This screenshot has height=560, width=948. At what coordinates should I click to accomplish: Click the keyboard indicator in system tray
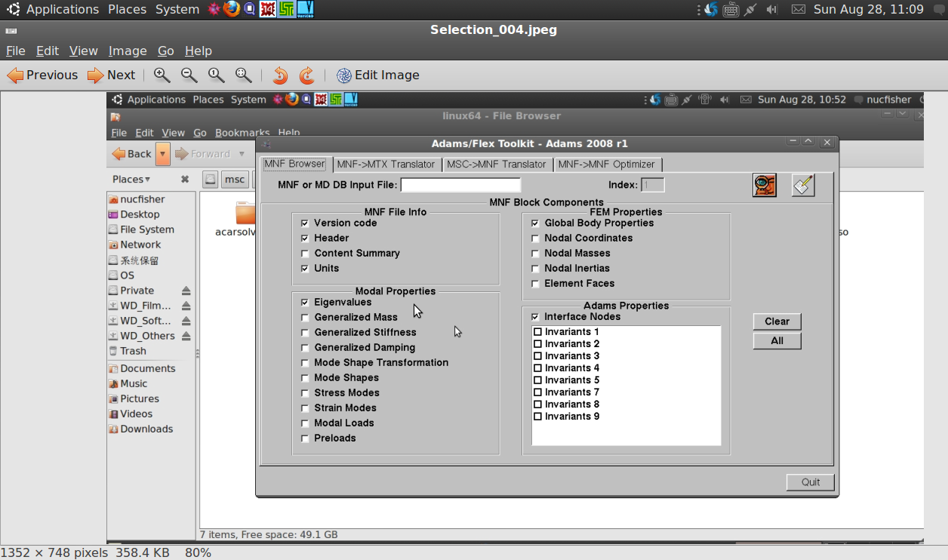coord(731,9)
